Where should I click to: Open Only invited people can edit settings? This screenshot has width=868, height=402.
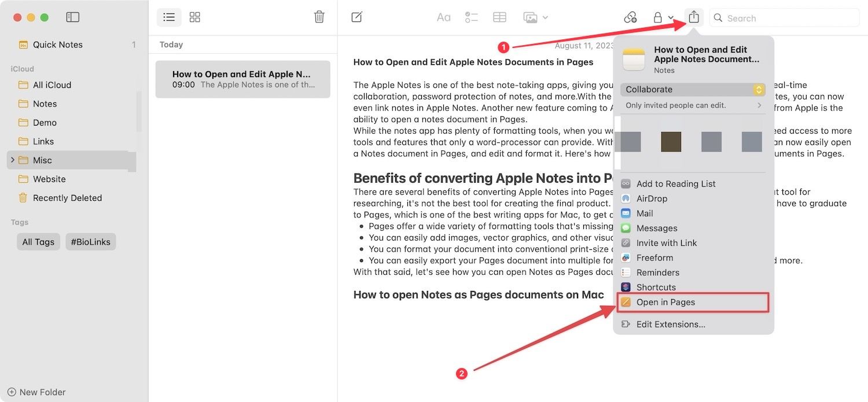693,105
